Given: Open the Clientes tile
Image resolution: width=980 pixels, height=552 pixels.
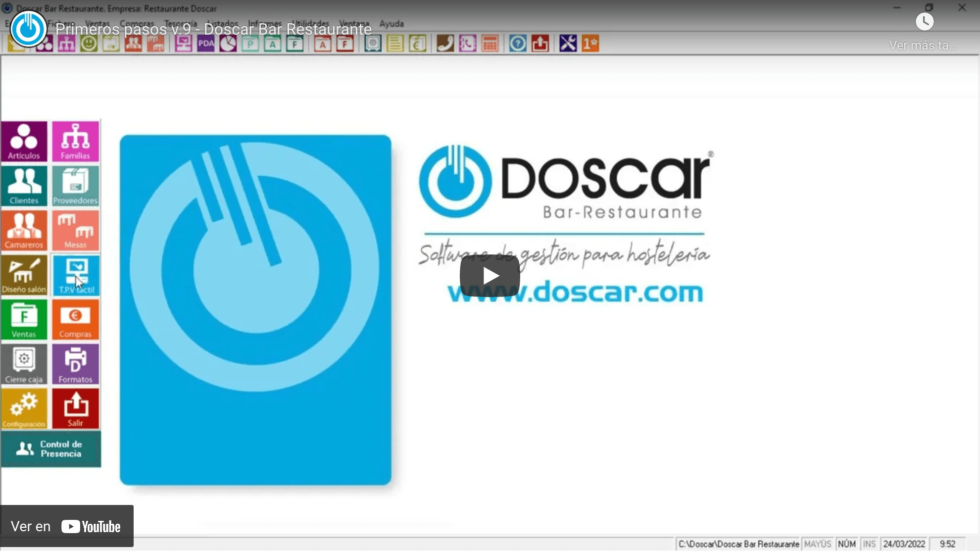Looking at the screenshot, I should (x=24, y=186).
